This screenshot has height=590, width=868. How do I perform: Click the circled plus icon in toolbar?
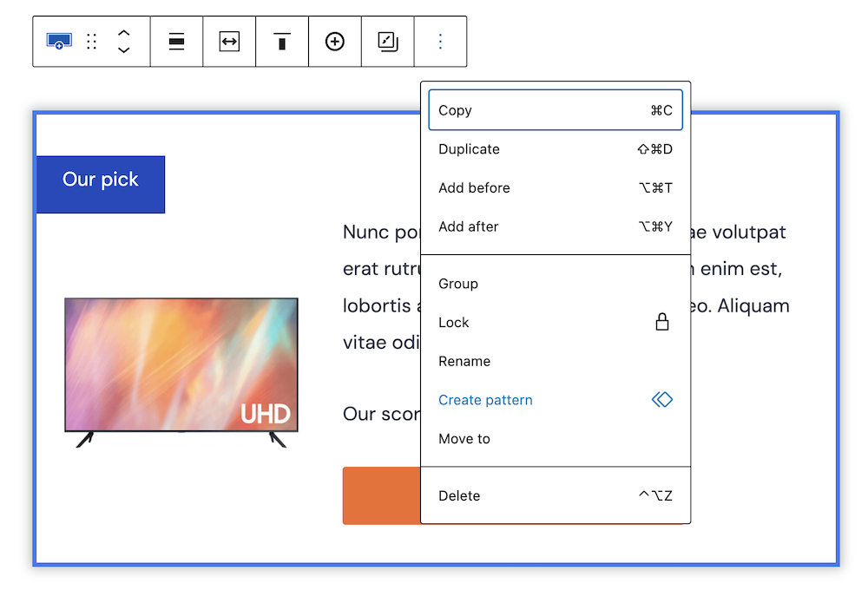pyautogui.click(x=335, y=42)
